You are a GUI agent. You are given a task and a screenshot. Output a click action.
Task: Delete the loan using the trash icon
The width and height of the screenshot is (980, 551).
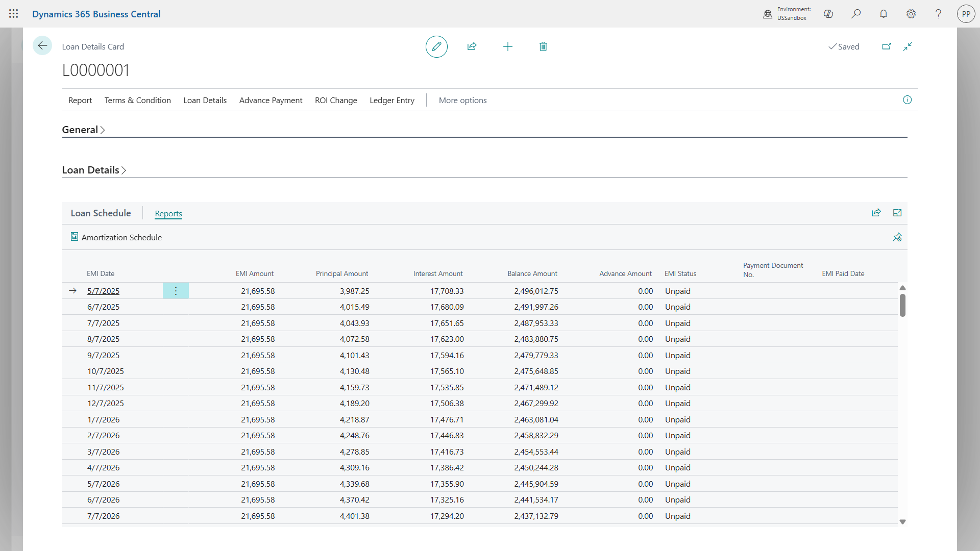click(x=543, y=46)
